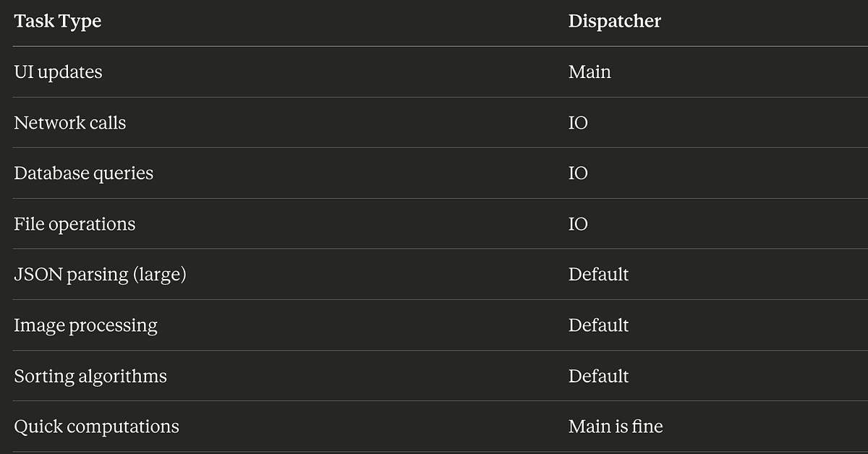
Task: Select the Quick computations cell
Action: pyautogui.click(x=96, y=427)
